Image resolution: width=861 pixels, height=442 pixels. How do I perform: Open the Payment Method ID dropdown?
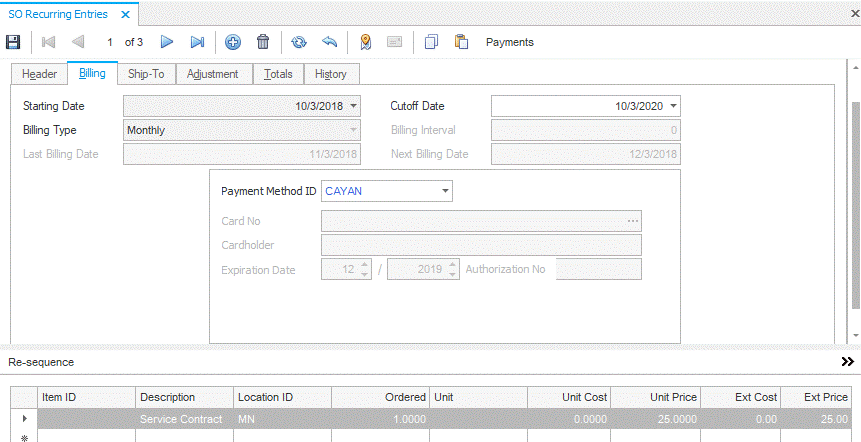tap(445, 191)
